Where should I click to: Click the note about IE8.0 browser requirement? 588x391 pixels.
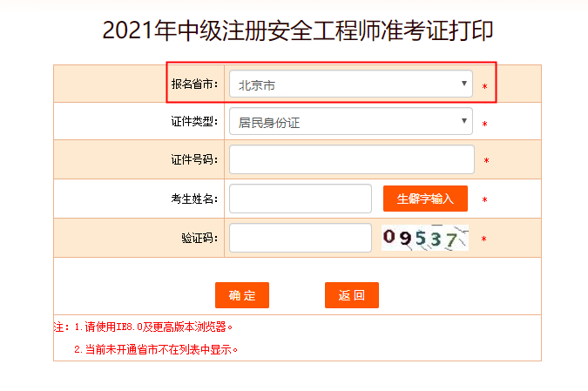(148, 327)
